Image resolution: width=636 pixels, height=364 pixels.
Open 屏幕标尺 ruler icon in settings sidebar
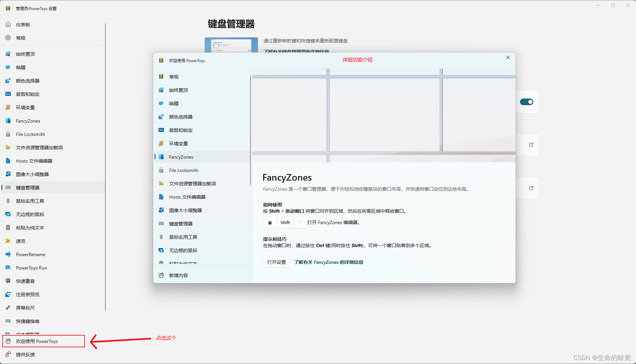point(8,308)
